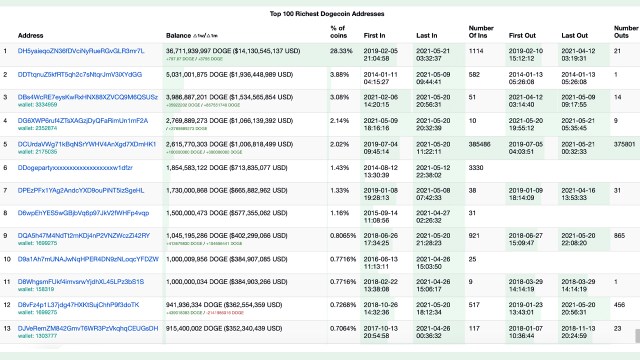Screen dimensions: 640x360
Task: Open the rank 13 address starting with DJVeRem
Action: point(88,328)
